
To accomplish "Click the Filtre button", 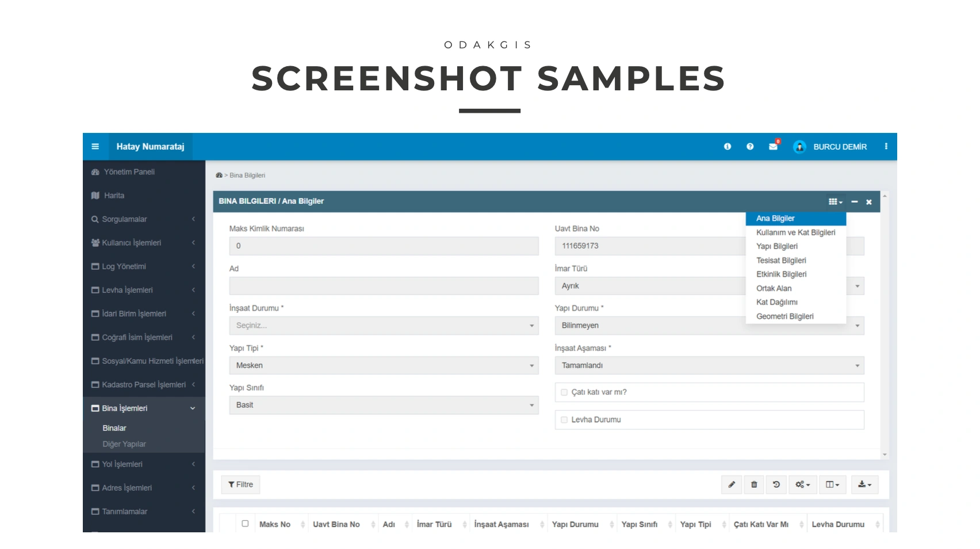I will point(240,485).
